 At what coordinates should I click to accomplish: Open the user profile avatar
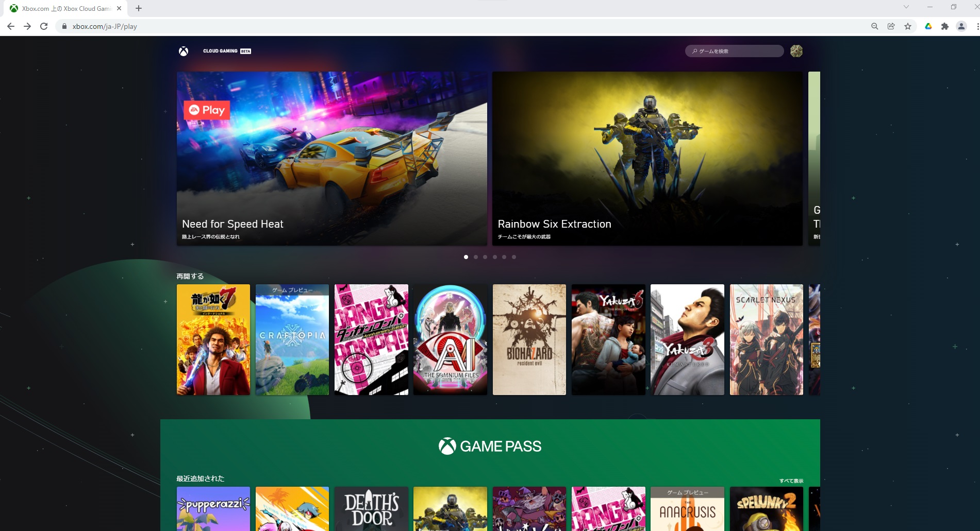(796, 51)
